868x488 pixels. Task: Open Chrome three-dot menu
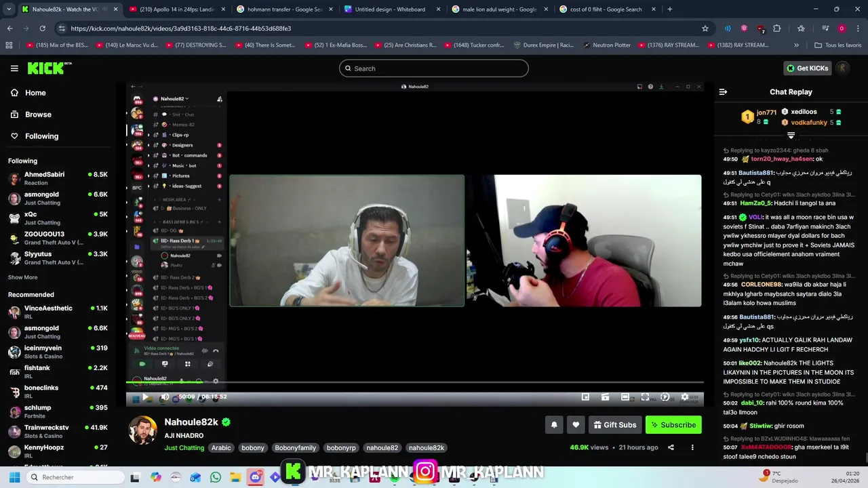click(x=858, y=28)
